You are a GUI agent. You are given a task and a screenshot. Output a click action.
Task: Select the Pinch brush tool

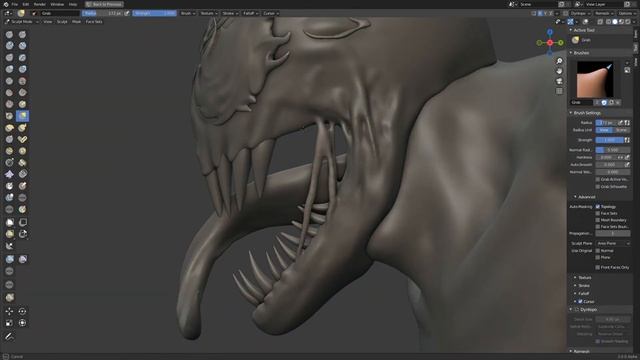tap(9, 116)
